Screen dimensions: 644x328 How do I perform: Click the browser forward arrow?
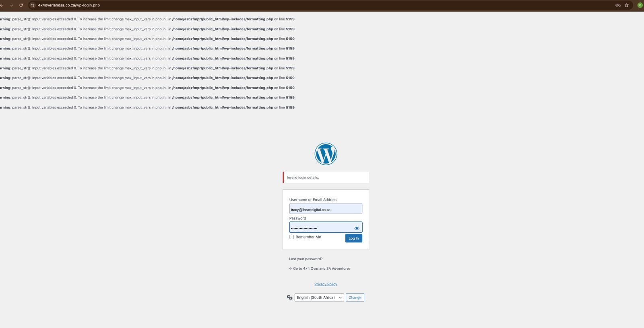pos(11,5)
